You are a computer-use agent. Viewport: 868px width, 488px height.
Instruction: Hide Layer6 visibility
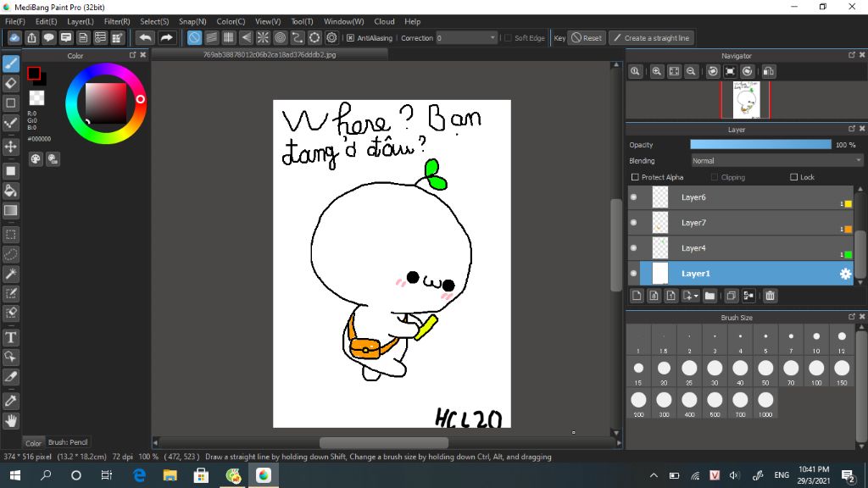[634, 197]
